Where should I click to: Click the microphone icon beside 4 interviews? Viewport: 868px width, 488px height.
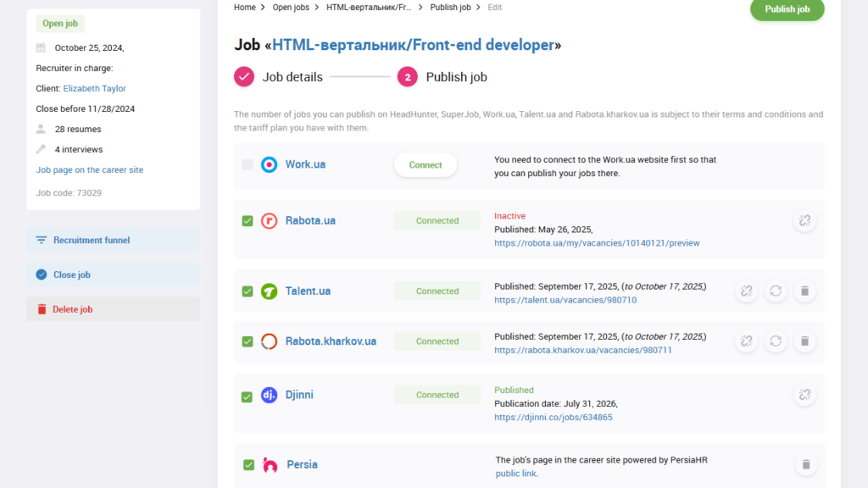pyautogui.click(x=41, y=149)
